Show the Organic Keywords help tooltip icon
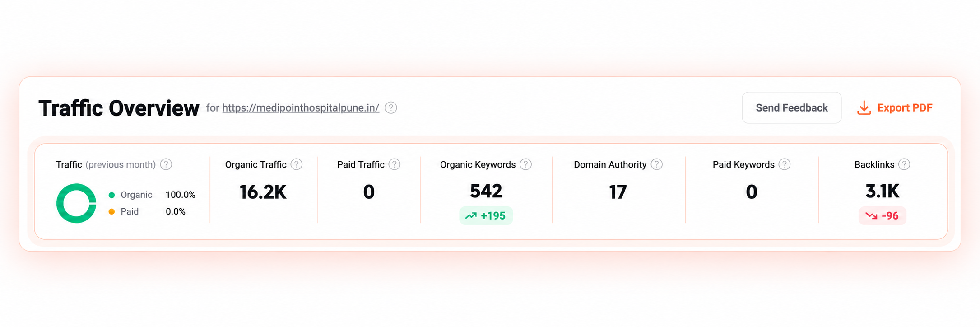Image resolution: width=980 pixels, height=327 pixels. [x=526, y=164]
